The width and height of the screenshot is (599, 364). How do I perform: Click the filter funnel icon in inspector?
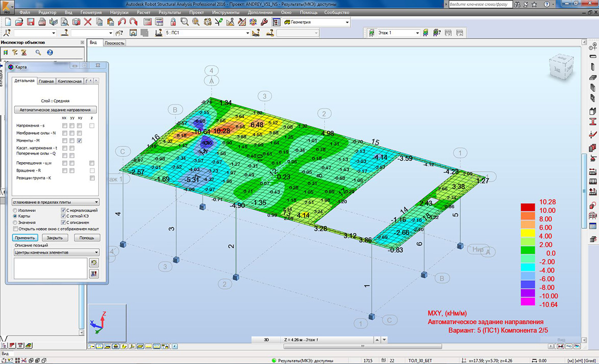tap(14, 53)
